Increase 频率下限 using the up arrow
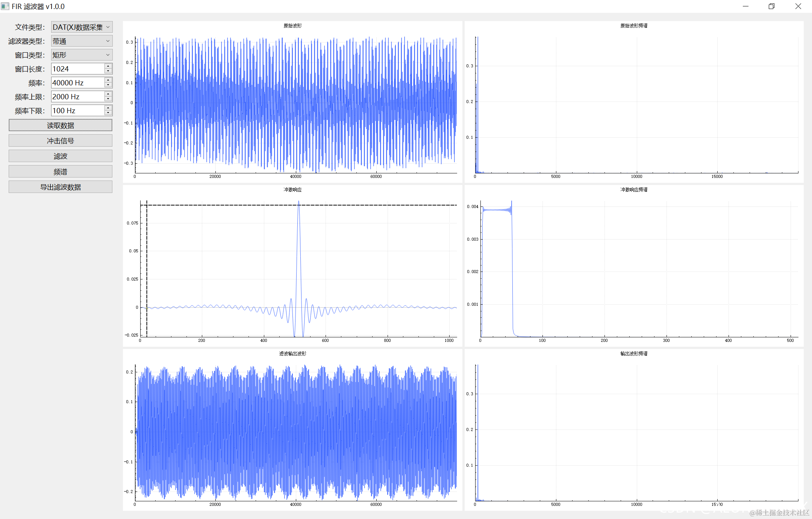Image resolution: width=812 pixels, height=519 pixels. tap(108, 108)
